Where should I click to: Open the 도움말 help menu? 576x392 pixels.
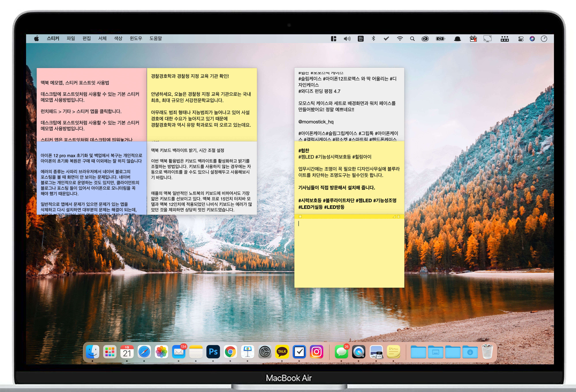click(156, 38)
